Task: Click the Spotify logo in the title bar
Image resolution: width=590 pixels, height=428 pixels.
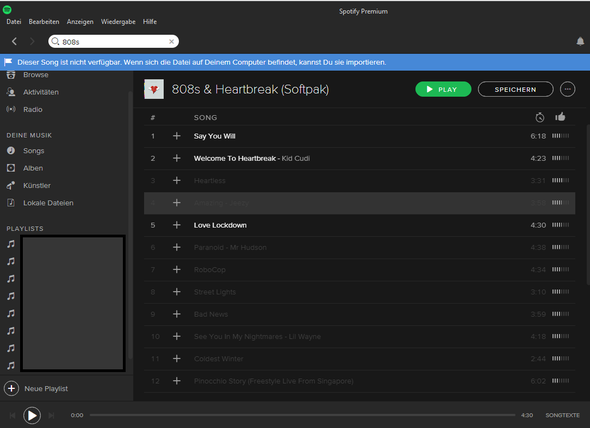Action: pyautogui.click(x=7, y=10)
